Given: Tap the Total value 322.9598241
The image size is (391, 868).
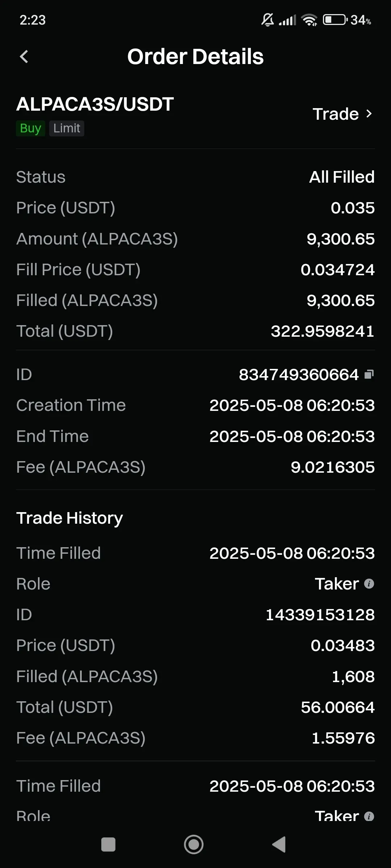Looking at the screenshot, I should (323, 331).
